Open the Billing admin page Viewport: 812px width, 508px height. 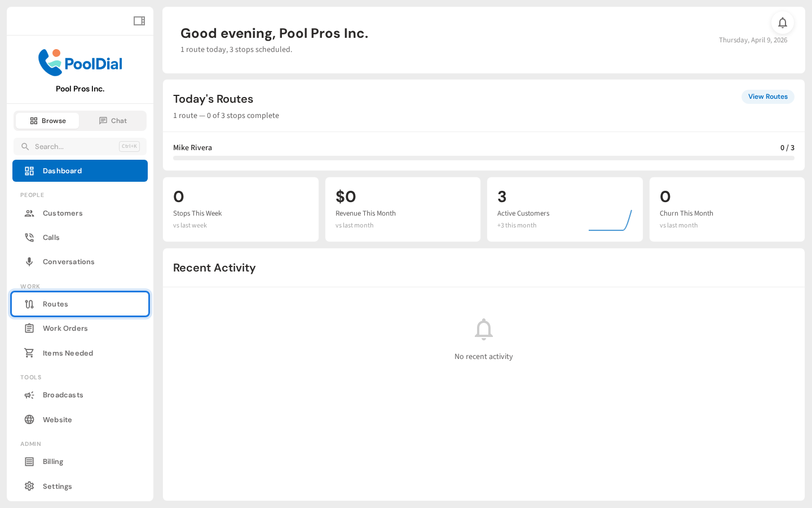[52, 461]
